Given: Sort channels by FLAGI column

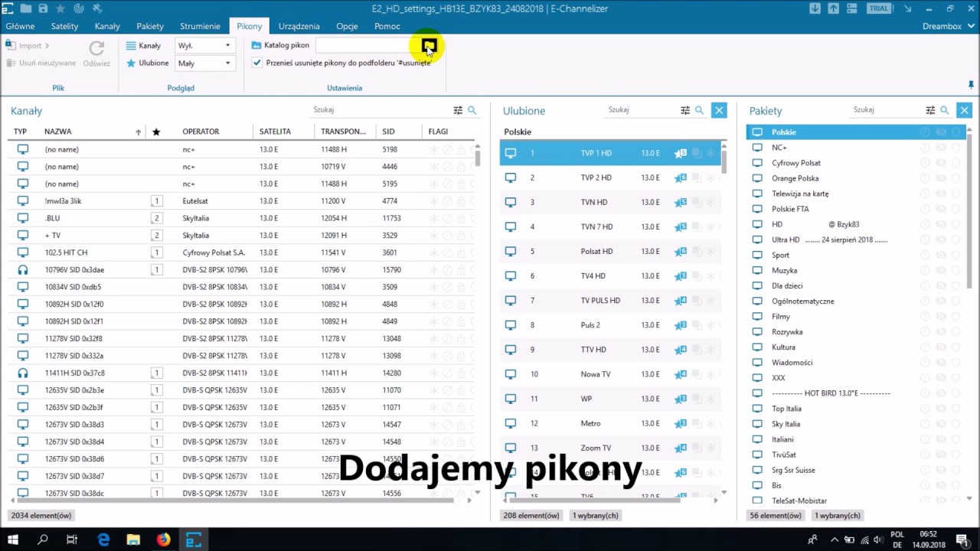Looking at the screenshot, I should (x=438, y=132).
